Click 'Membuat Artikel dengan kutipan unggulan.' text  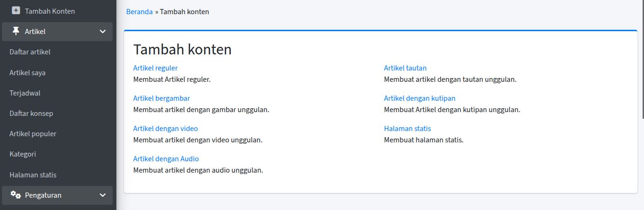(452, 110)
